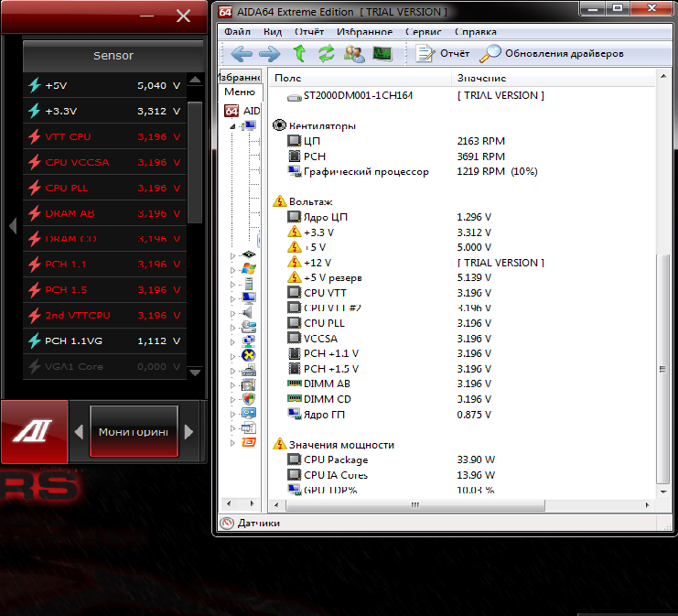The image size is (678, 616).
Task: Click the Sensor list scrollbar thumb
Action: click(195, 162)
